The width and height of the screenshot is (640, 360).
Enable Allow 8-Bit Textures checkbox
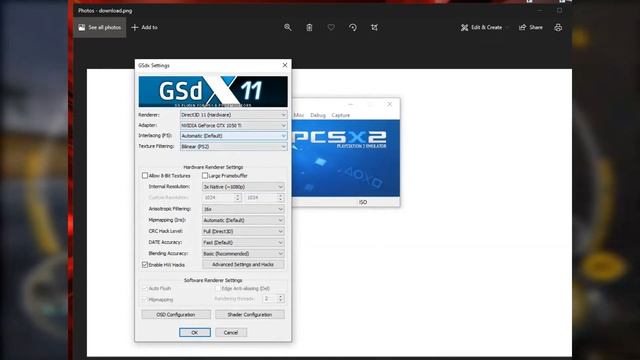point(145,176)
